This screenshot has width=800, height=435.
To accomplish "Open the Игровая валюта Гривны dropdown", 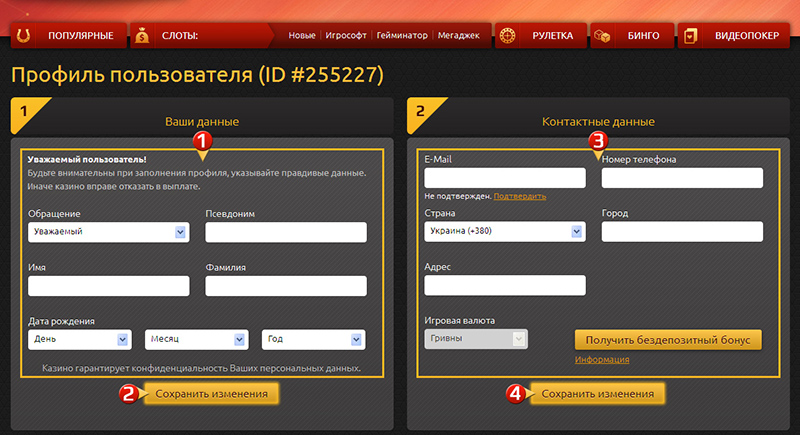I will pos(476,339).
